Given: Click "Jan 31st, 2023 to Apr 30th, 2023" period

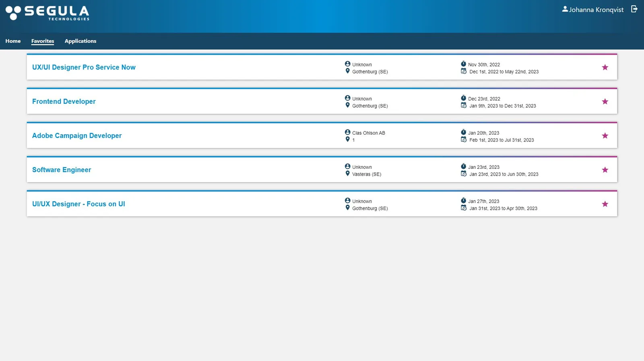Looking at the screenshot, I should point(503,209).
